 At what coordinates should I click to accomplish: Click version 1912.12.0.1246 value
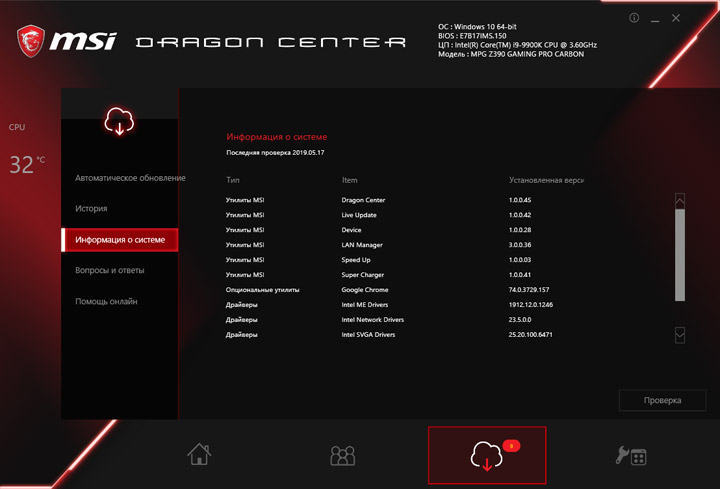[531, 304]
